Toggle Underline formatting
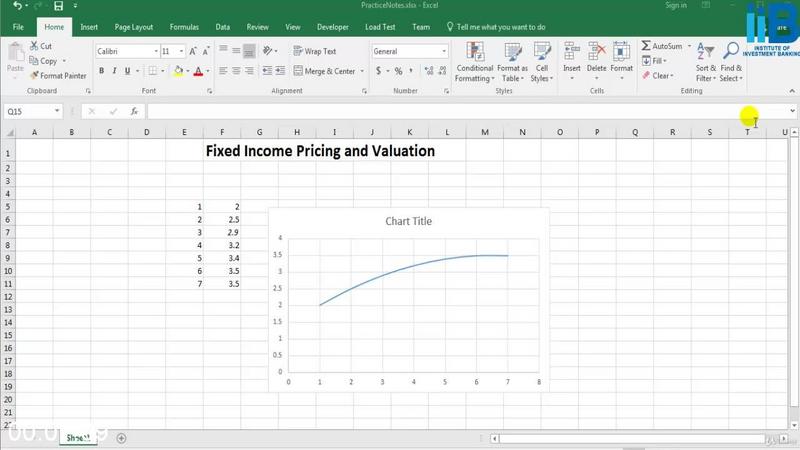The height and width of the screenshot is (450, 800). coord(128,71)
